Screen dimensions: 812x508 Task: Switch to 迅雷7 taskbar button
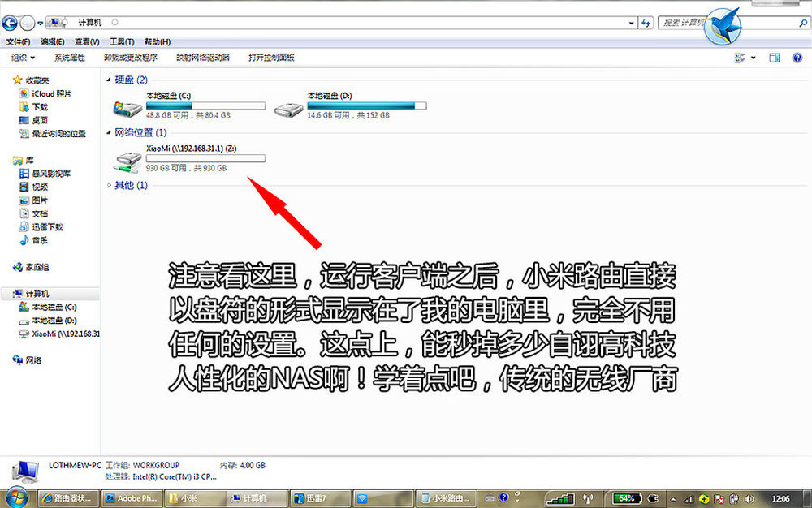click(x=321, y=498)
